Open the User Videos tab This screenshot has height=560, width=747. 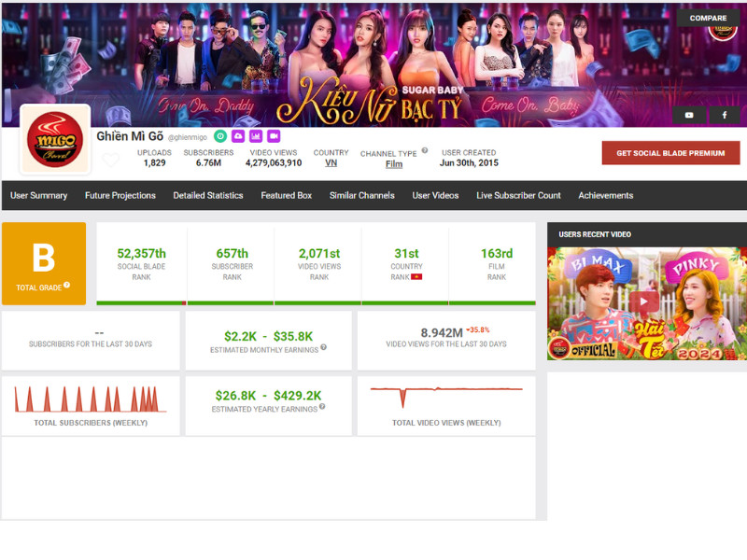click(435, 195)
